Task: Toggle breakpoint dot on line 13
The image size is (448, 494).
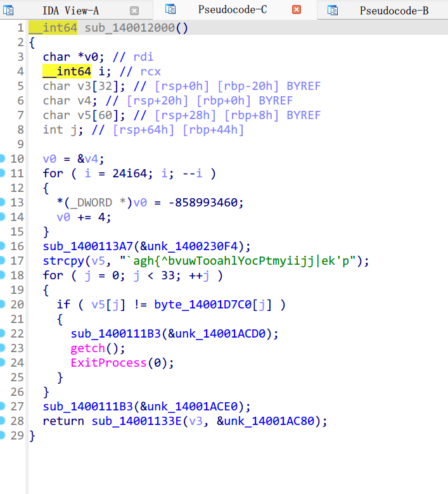Action: coord(2,202)
